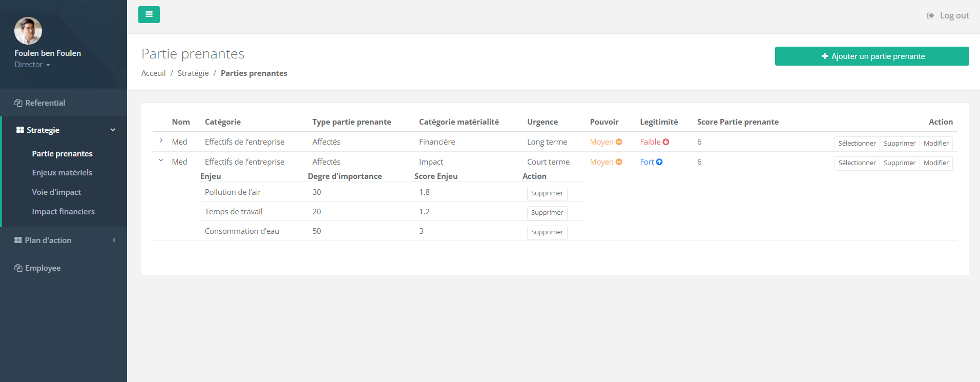Click the user profile avatar picture

click(x=28, y=31)
